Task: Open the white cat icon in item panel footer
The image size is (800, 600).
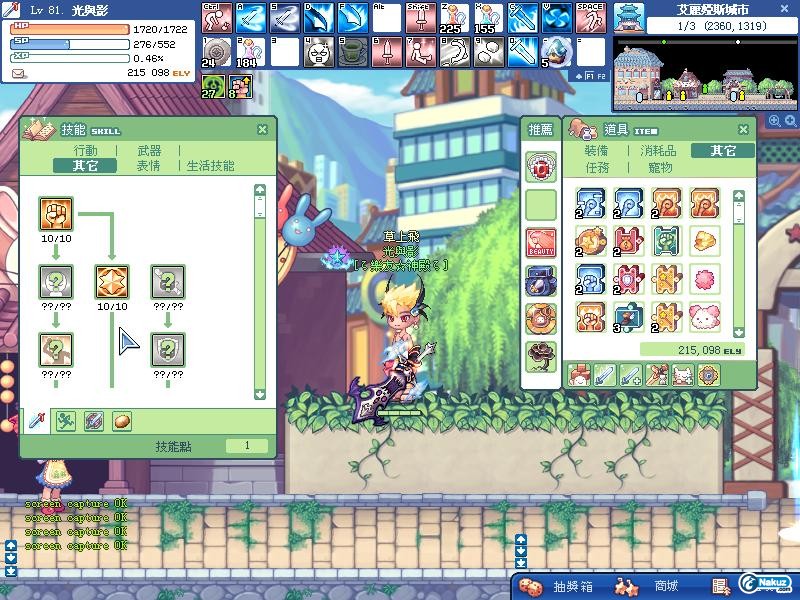Action: click(x=683, y=376)
